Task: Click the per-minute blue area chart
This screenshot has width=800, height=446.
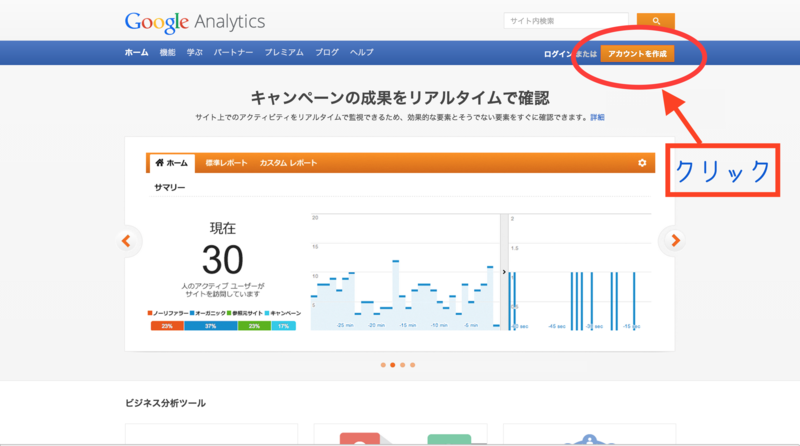Action: click(x=405, y=272)
